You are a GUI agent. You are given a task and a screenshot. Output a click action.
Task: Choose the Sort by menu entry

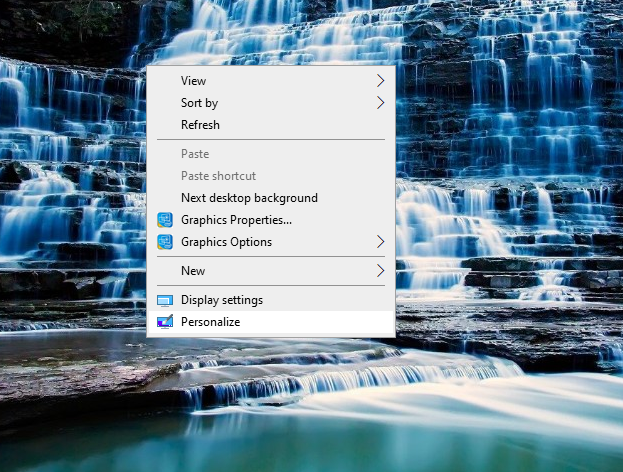point(199,103)
